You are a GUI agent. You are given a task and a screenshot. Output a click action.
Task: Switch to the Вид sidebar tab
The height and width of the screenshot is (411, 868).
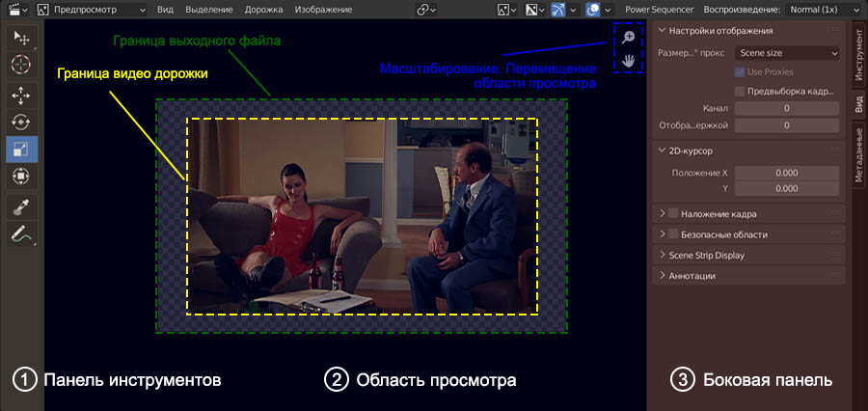point(858,105)
